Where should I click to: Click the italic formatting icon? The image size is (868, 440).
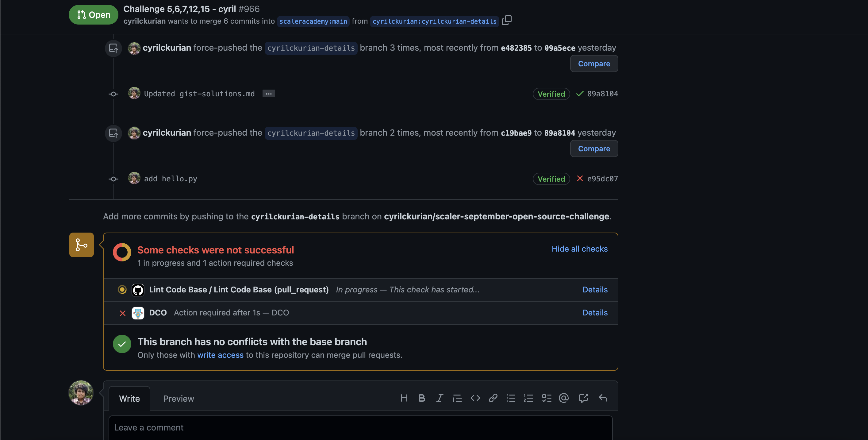[440, 398]
